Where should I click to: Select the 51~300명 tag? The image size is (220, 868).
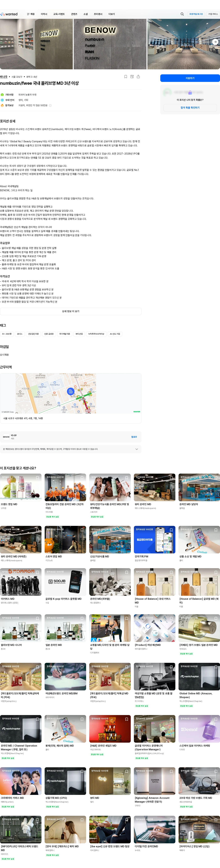pos(7,334)
